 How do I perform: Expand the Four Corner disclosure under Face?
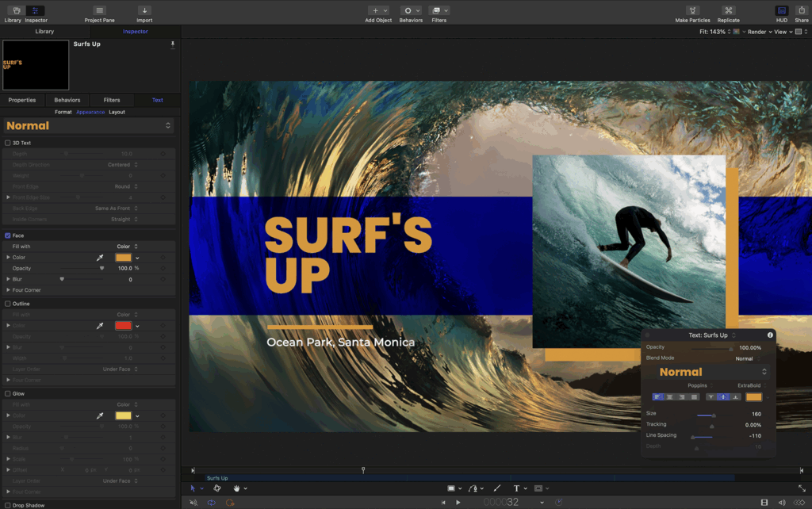9,290
